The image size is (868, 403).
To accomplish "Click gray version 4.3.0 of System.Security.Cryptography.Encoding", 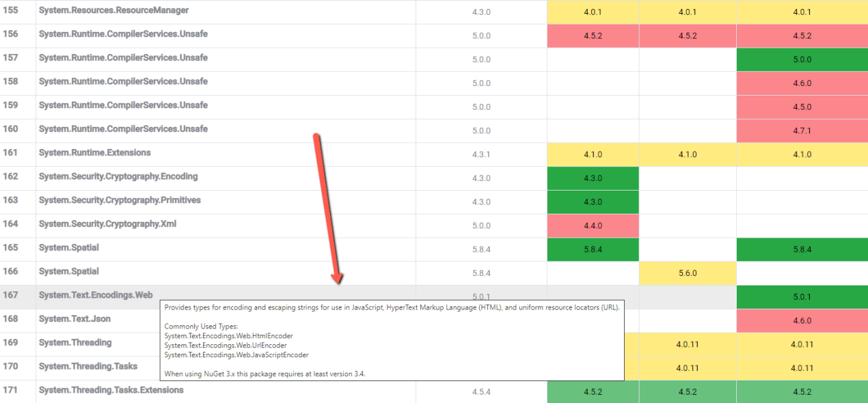I will coord(481,178).
